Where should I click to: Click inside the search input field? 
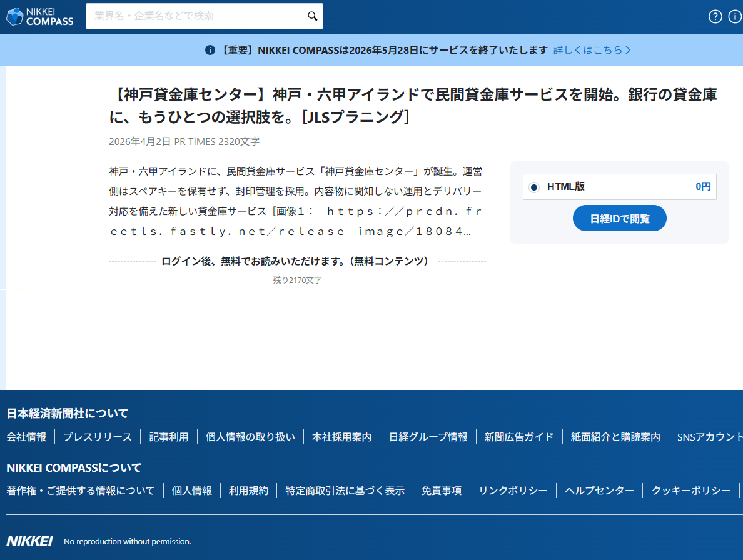188,16
